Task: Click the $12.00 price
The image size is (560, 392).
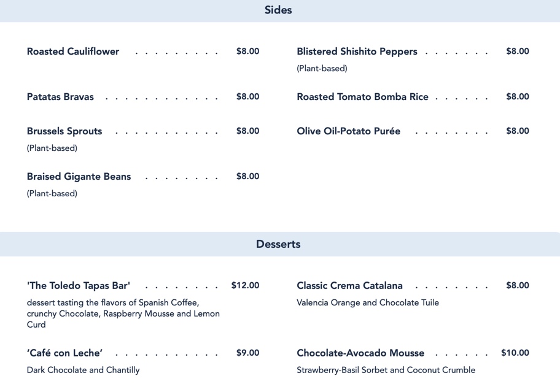Action: (x=245, y=286)
